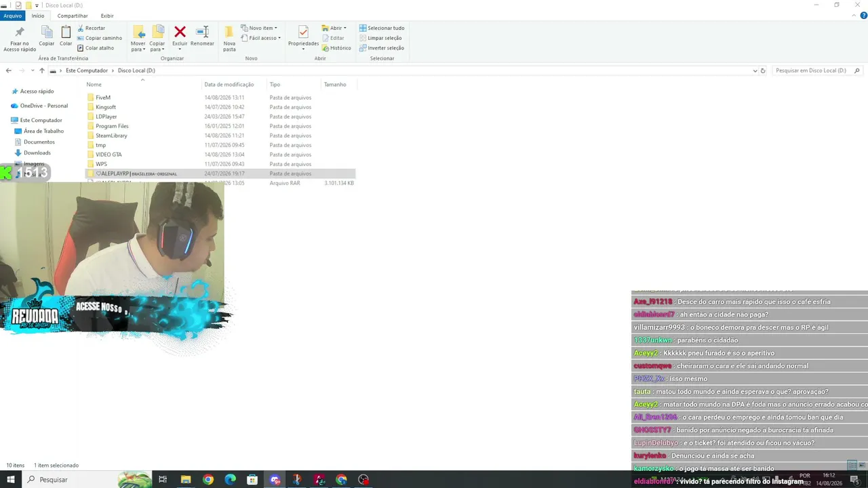Select the SteamLibrary folder
This screenshot has height=488, width=868.
point(111,136)
